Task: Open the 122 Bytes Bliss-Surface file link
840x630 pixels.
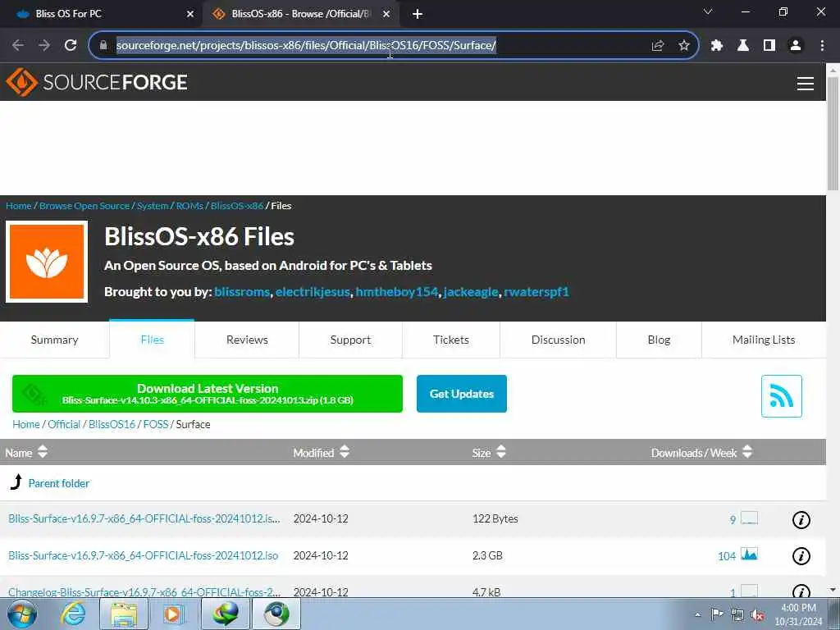Action: click(x=144, y=518)
